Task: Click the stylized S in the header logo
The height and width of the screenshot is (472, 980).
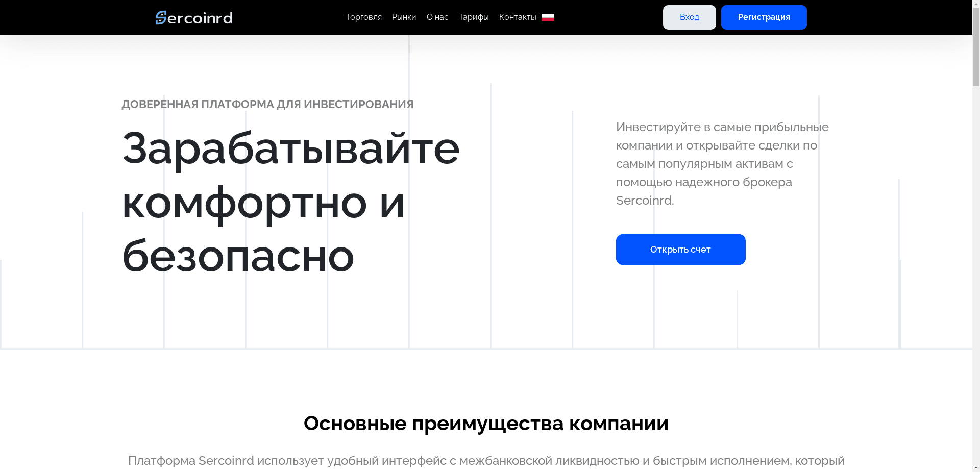Action: [x=161, y=17]
